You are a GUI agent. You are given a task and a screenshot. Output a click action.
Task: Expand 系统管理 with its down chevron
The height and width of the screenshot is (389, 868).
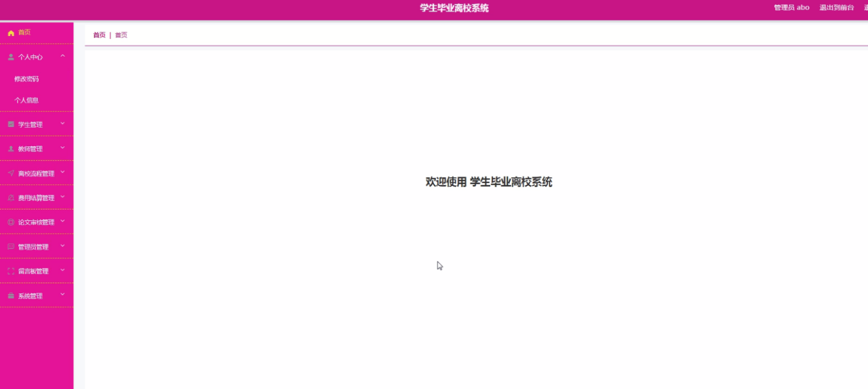click(x=63, y=295)
